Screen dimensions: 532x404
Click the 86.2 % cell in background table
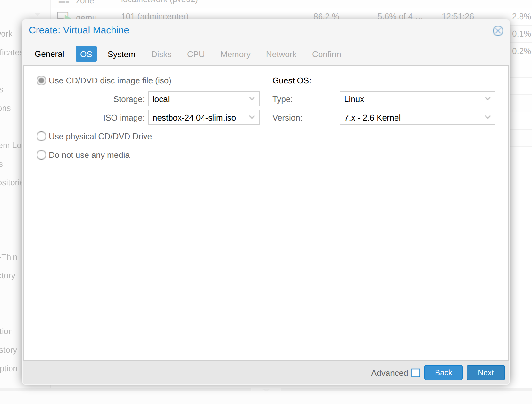point(326,16)
